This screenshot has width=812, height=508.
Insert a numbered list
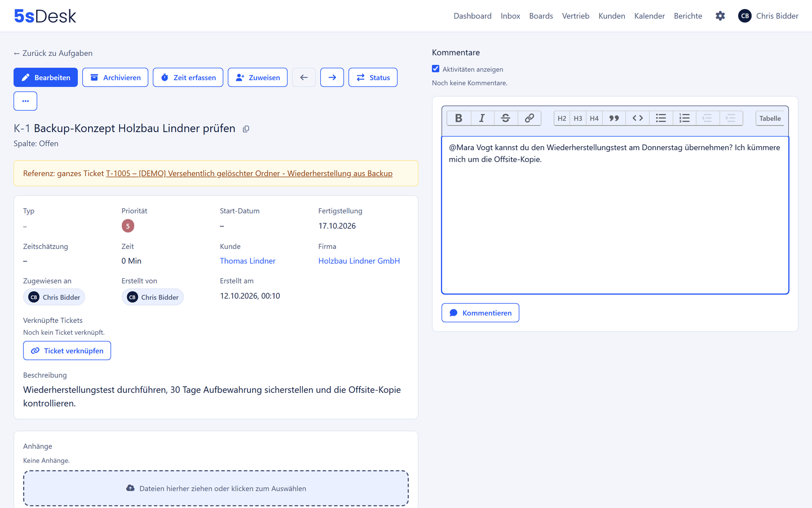685,118
